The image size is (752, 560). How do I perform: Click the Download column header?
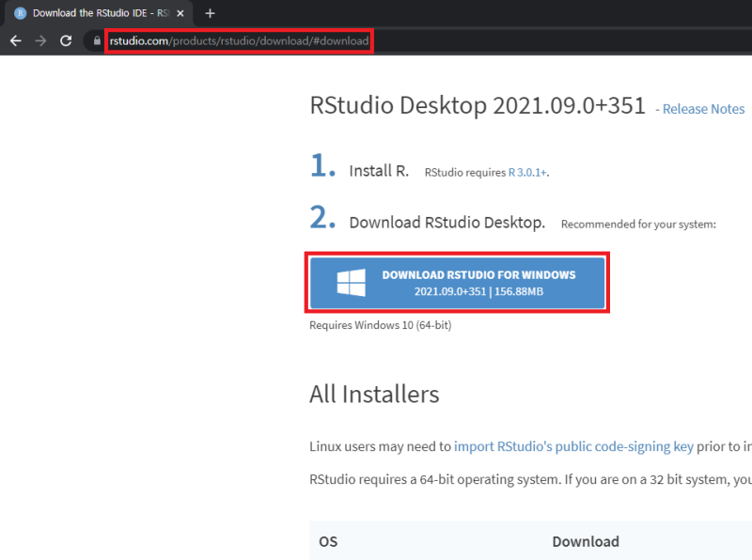586,542
